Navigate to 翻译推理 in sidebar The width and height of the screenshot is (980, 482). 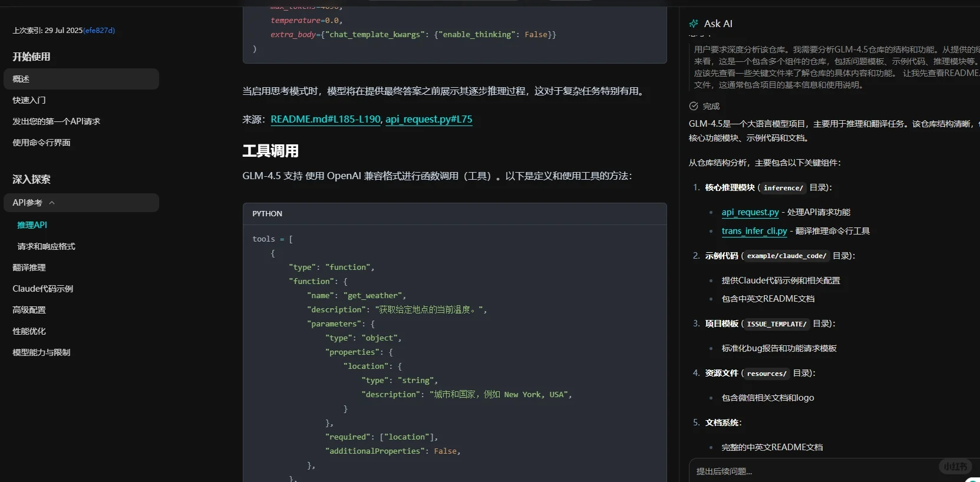[29, 268]
